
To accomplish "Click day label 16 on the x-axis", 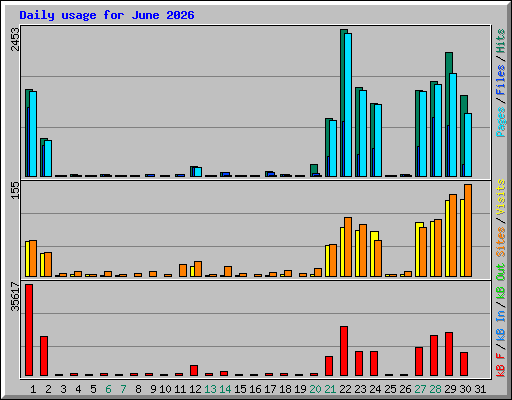I will click(255, 389).
